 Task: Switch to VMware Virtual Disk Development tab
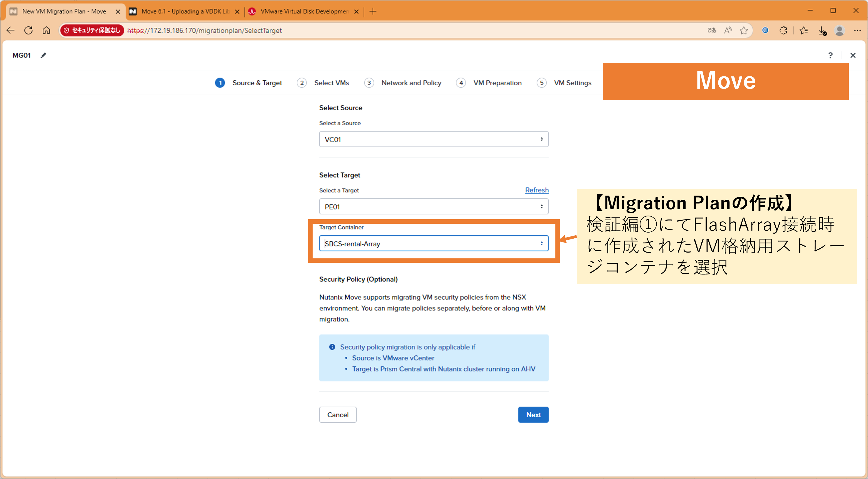[x=304, y=11]
